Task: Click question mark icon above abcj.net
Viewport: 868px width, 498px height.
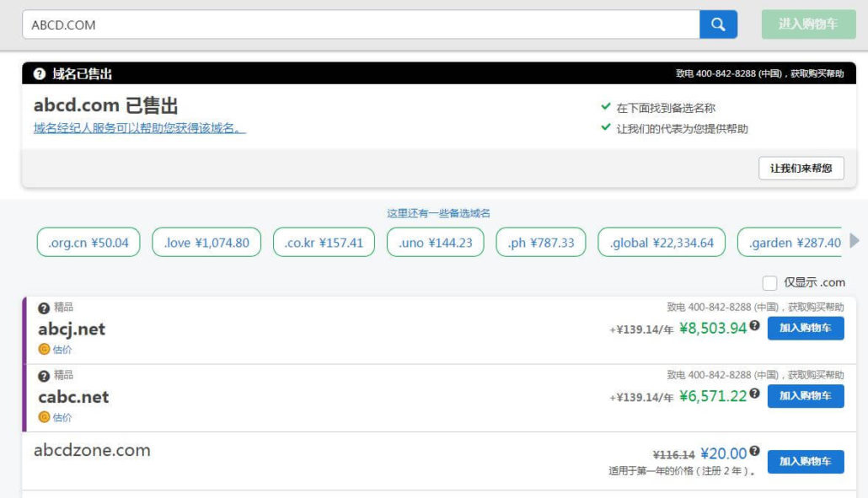Action: pos(44,308)
